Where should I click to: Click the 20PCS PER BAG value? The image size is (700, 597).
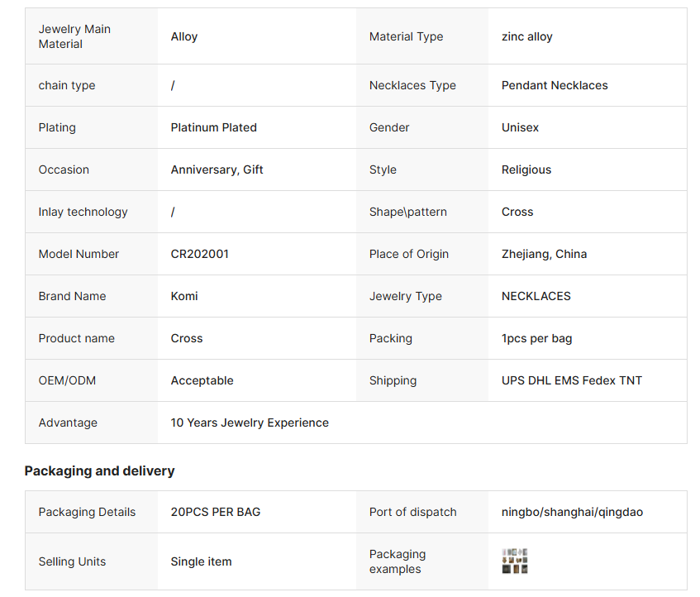[215, 512]
